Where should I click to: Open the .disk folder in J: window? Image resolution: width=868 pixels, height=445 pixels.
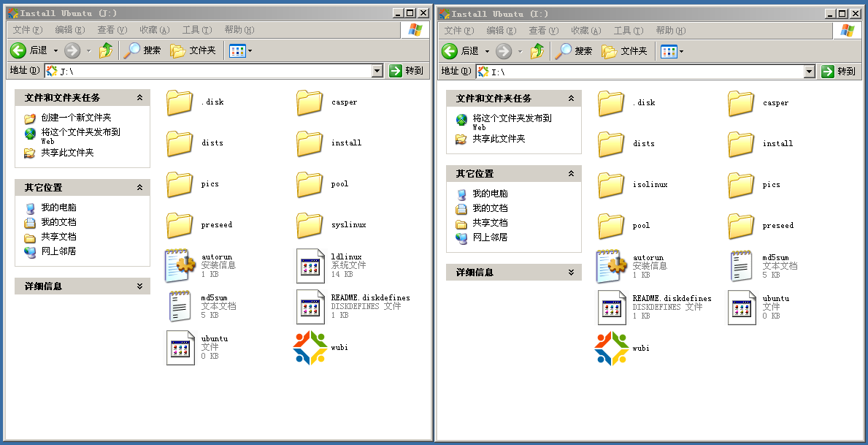point(195,102)
